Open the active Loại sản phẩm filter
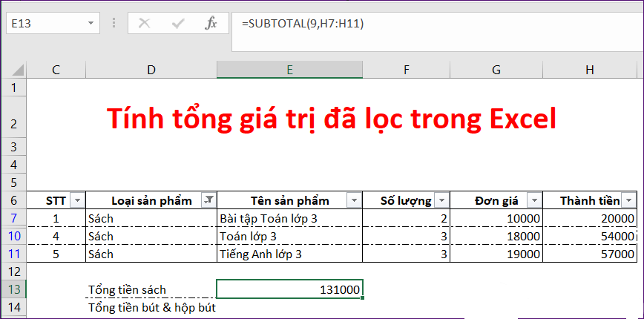This screenshot has width=644, height=319. [x=208, y=200]
